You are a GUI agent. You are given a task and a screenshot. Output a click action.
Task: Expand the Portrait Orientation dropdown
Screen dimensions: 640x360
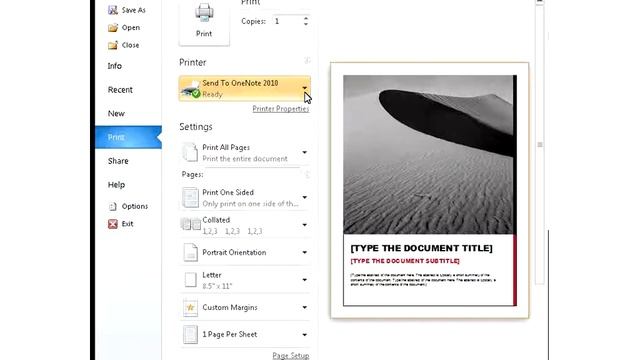coord(304,252)
